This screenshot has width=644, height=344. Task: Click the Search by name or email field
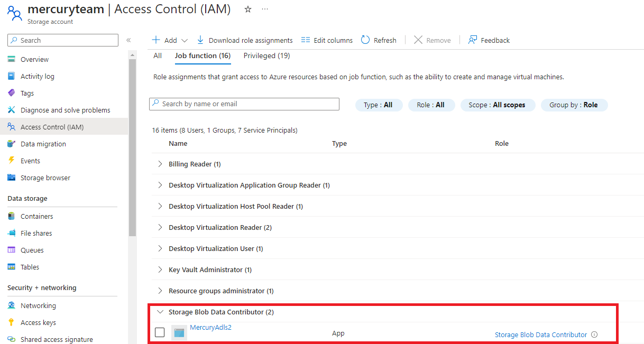pyautogui.click(x=244, y=104)
